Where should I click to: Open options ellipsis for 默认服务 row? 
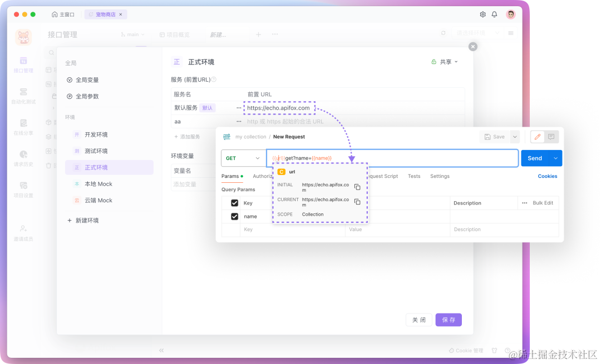click(239, 108)
